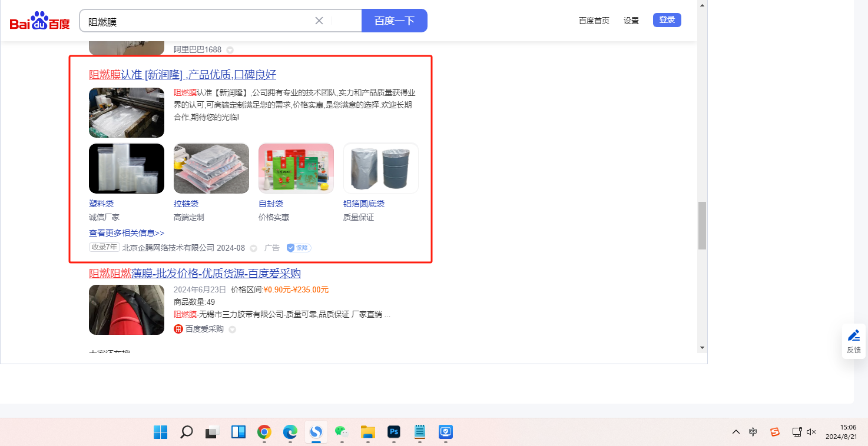
Task: Open the Windows Start menu
Action: click(x=160, y=432)
